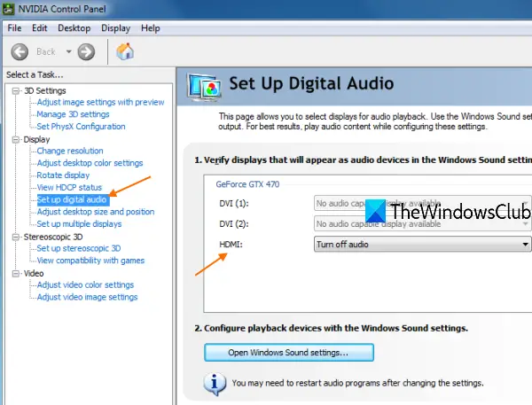Open Set up stereoscopic 3D
Image resolution: width=532 pixels, height=405 pixels.
[79, 248]
